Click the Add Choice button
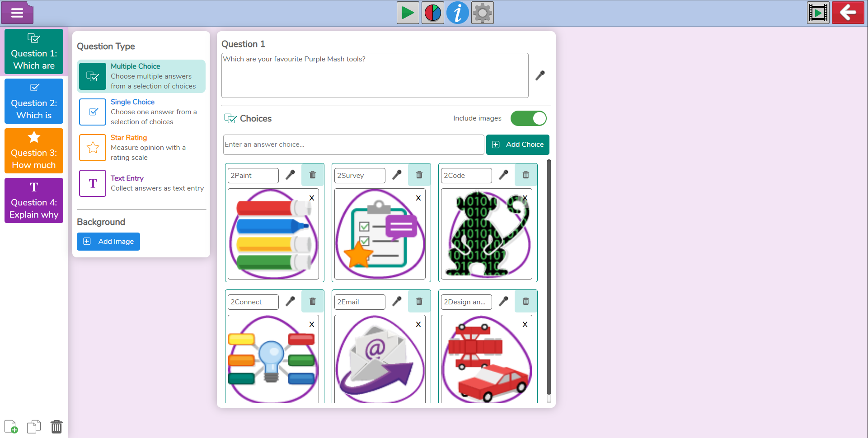This screenshot has height=438, width=868. coord(517,144)
